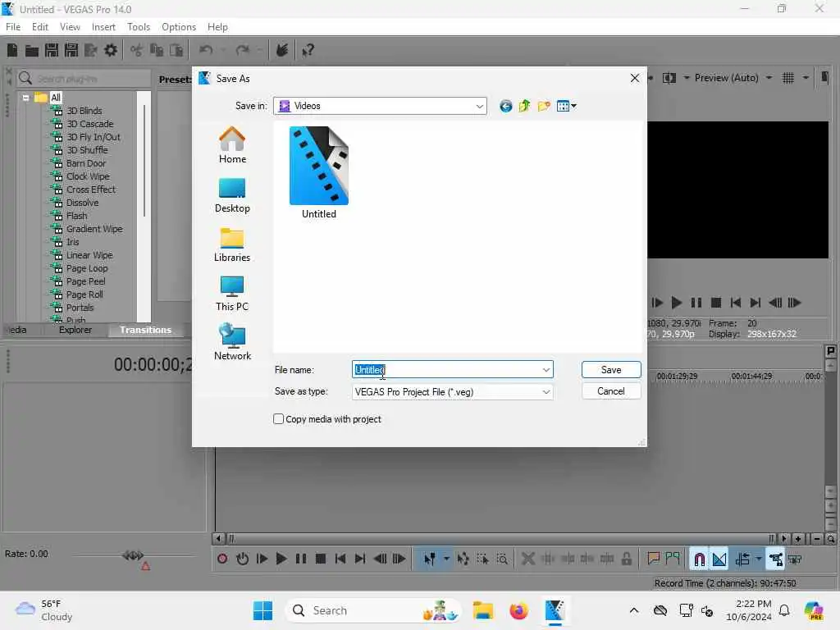The height and width of the screenshot is (630, 840).
Task: Click the Cut scissors icon in the toolbar
Action: point(137,50)
